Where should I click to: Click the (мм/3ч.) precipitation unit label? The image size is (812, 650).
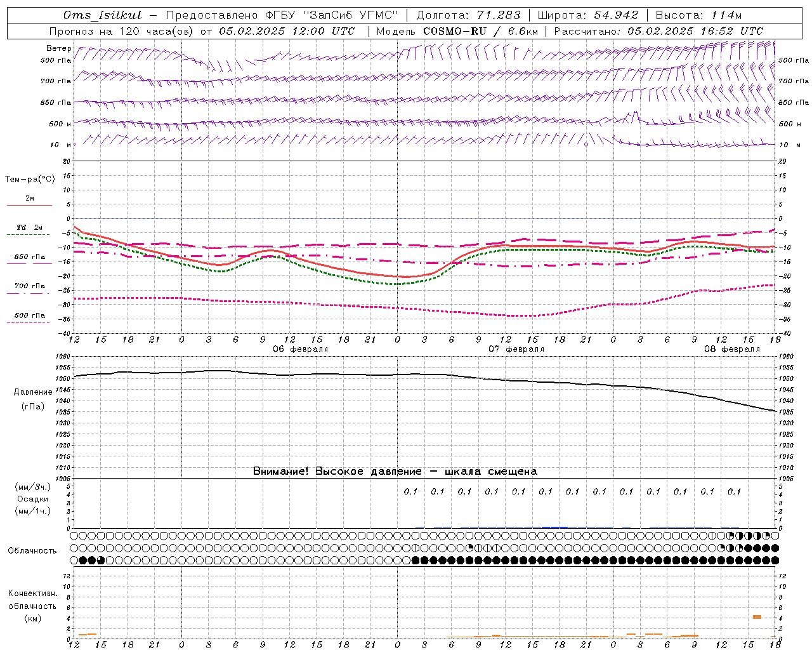[33, 487]
